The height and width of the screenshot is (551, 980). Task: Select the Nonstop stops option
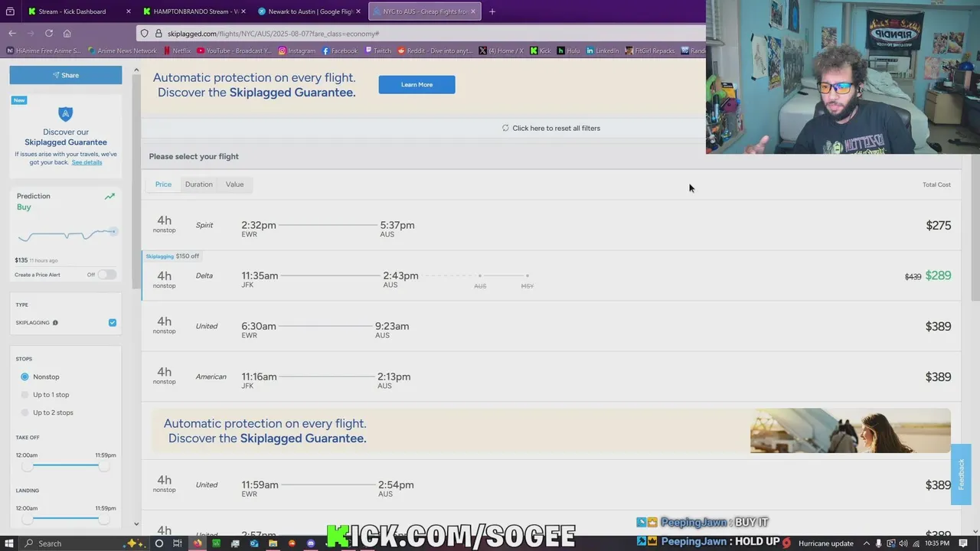41,377
